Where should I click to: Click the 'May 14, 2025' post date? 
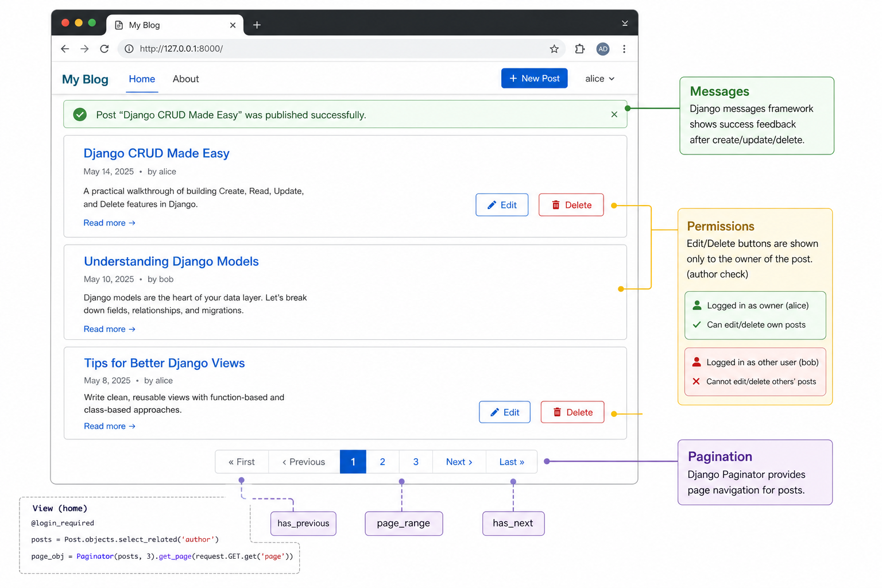point(109,172)
